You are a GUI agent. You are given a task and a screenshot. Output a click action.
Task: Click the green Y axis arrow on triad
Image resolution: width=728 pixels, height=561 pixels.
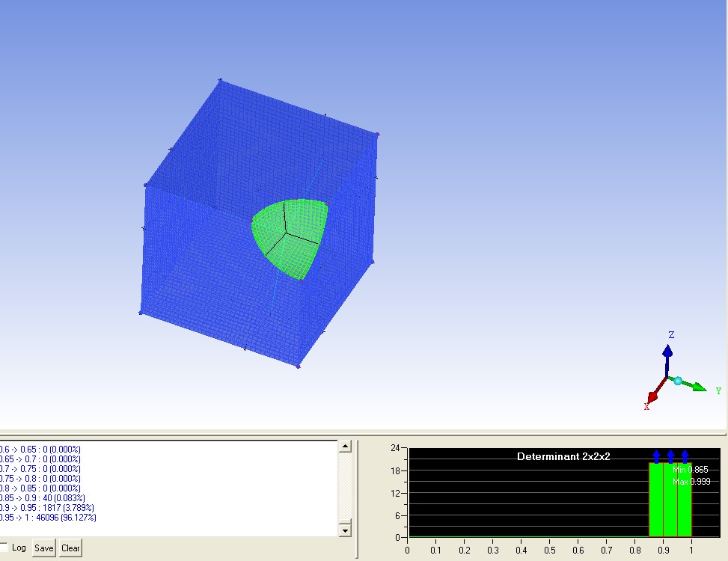pos(699,387)
